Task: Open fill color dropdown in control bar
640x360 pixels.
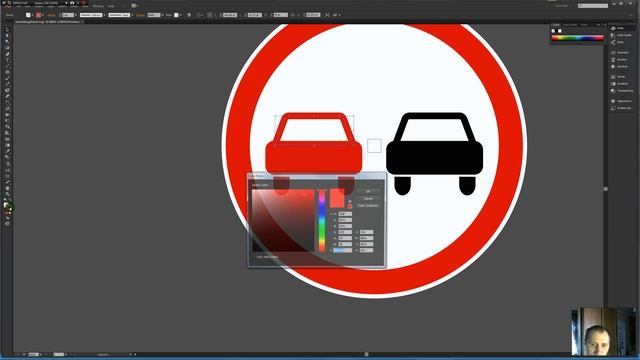Action: click(x=32, y=15)
